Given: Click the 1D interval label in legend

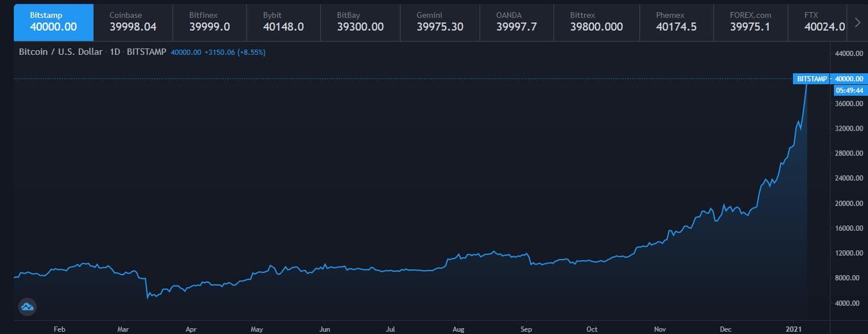Looking at the screenshot, I should tap(115, 52).
